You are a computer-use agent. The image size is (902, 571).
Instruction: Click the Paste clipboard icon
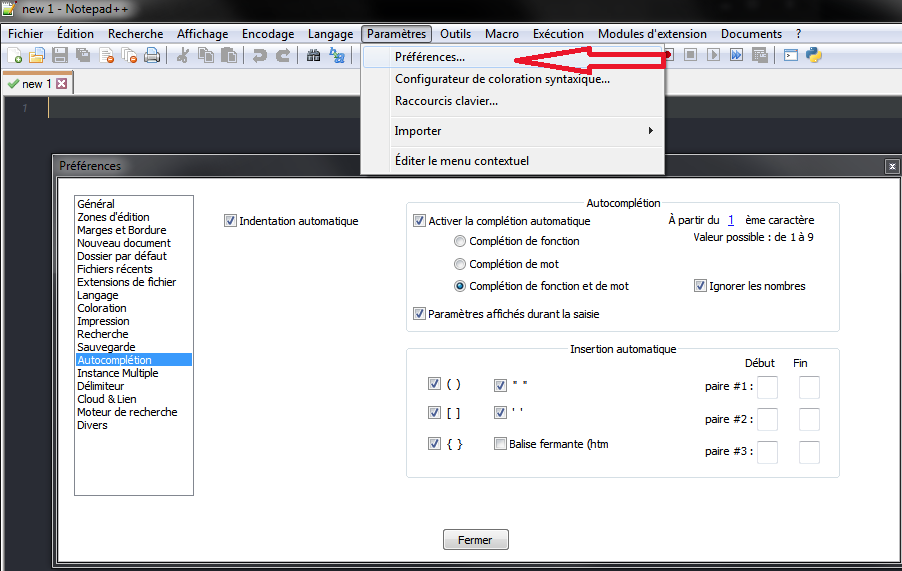[x=229, y=55]
